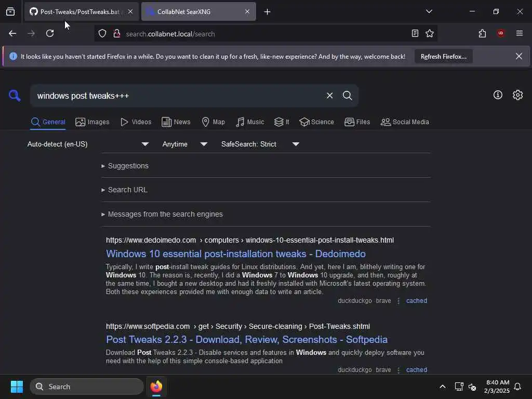The width and height of the screenshot is (532, 399).
Task: Switch to the Images category
Action: click(x=92, y=122)
